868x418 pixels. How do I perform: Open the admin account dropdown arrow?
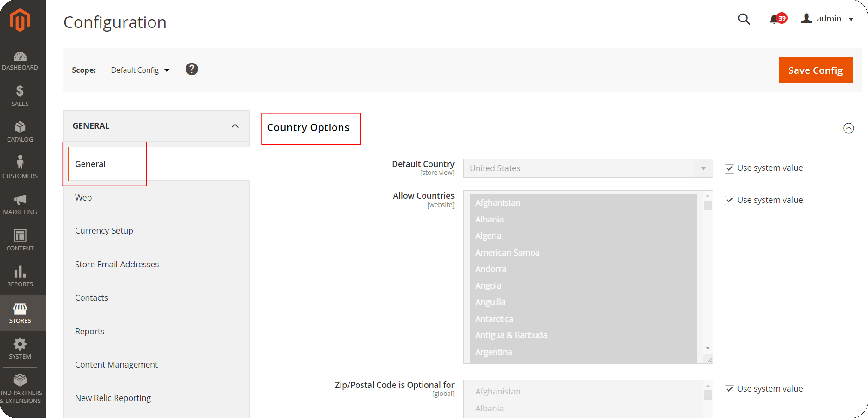851,19
